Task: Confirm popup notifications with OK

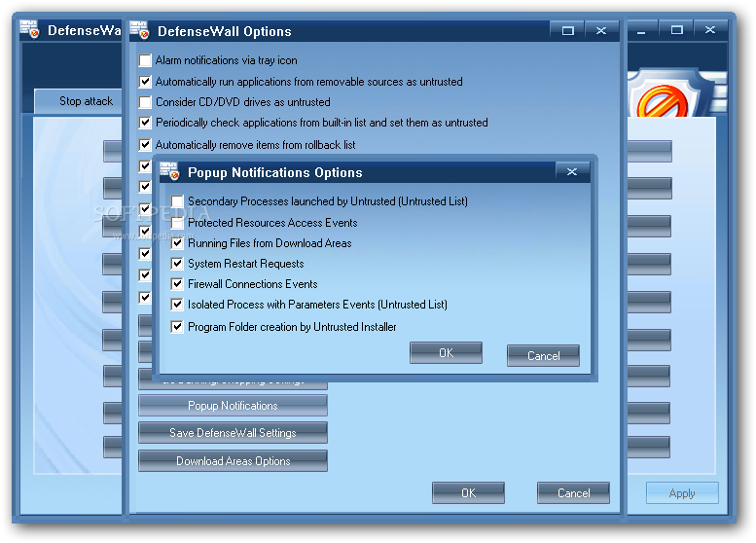Action: pyautogui.click(x=446, y=353)
